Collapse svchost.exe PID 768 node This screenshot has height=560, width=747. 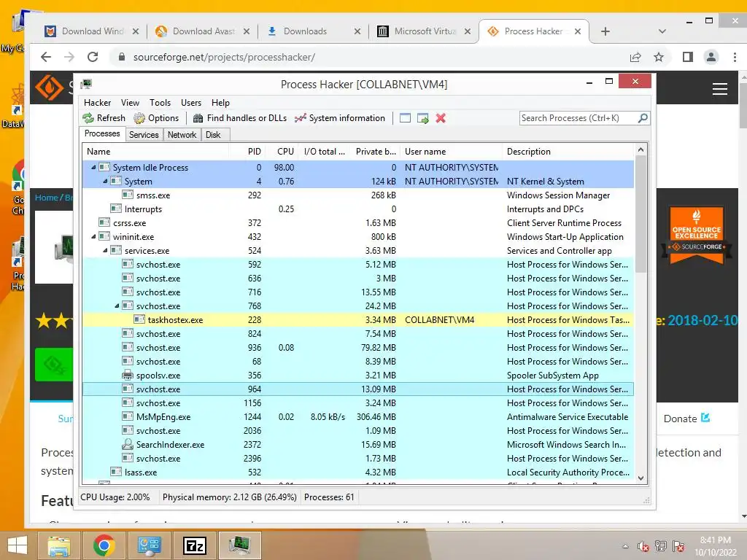117,306
